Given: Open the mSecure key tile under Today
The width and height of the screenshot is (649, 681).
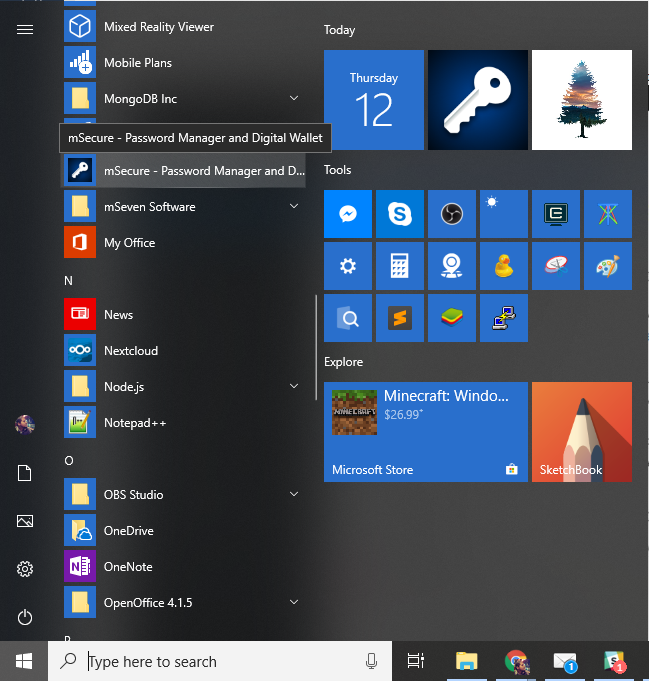Looking at the screenshot, I should pos(478,100).
